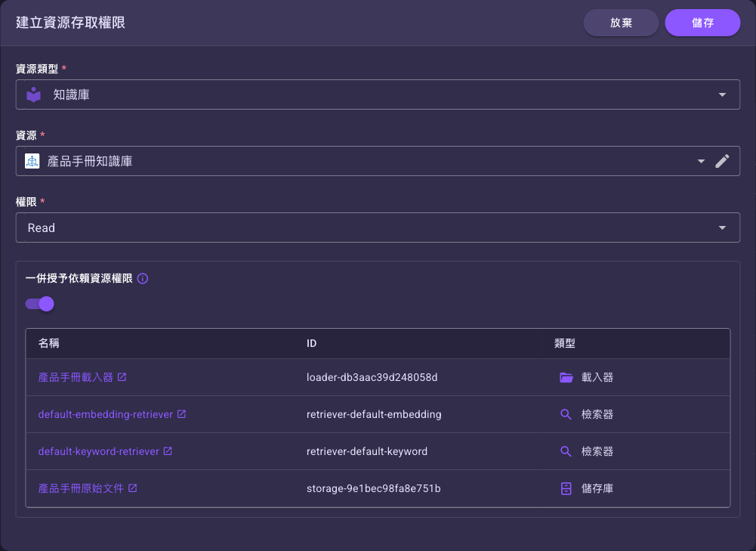Click the 知識庫 book icon in 資源類型

[34, 94]
